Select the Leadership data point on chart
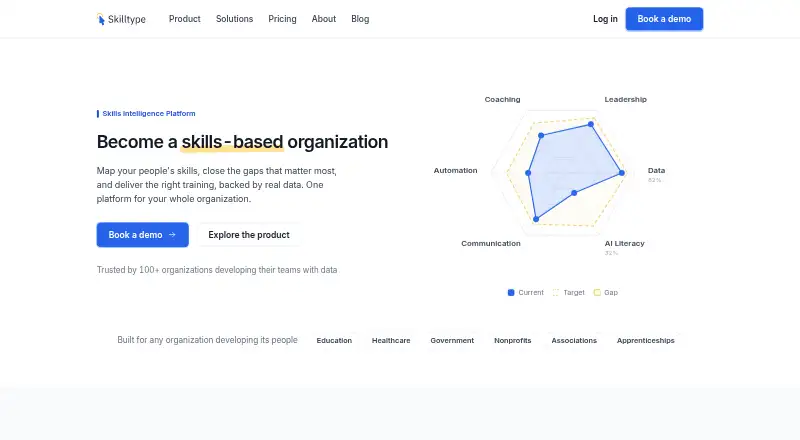 pyautogui.click(x=591, y=124)
